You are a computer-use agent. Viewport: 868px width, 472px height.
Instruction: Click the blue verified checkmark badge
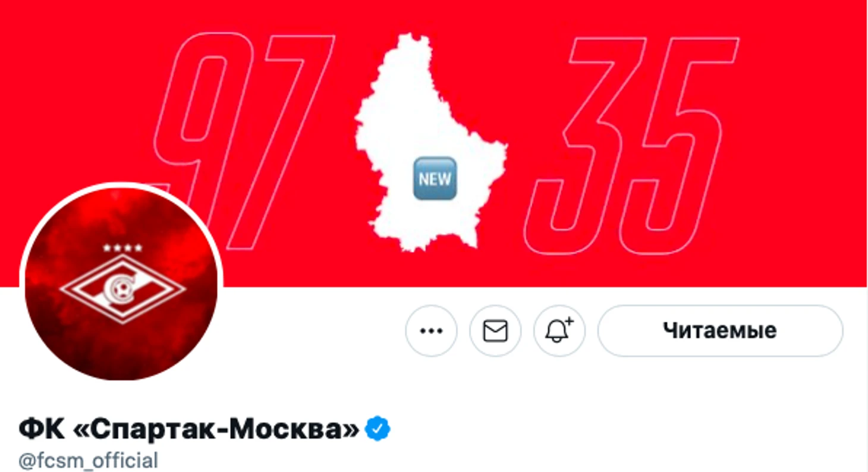(377, 429)
